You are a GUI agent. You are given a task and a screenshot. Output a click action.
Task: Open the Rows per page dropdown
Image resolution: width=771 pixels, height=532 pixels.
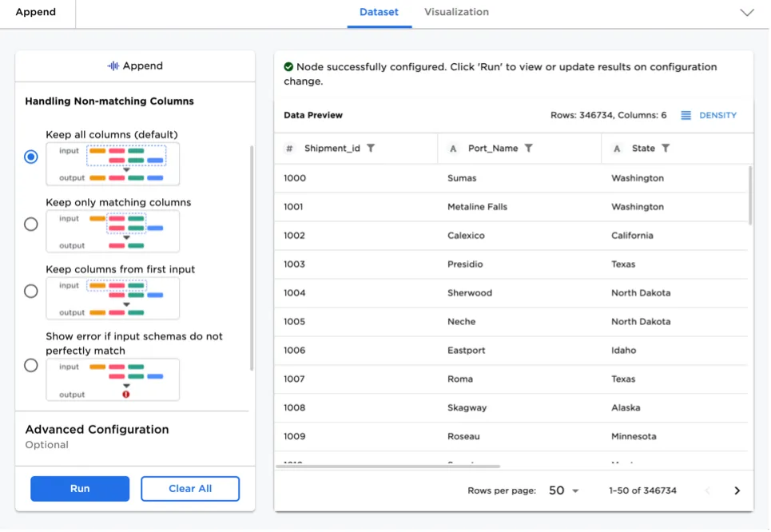(x=563, y=490)
